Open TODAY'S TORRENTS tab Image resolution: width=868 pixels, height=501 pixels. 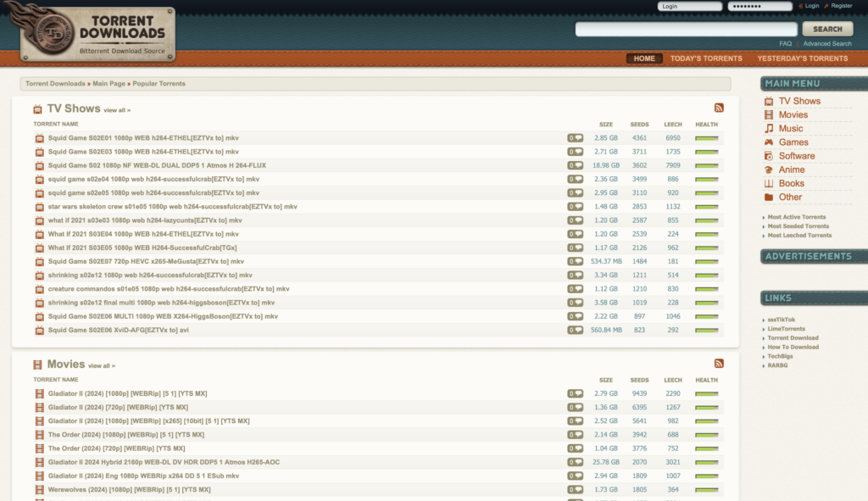coord(706,58)
